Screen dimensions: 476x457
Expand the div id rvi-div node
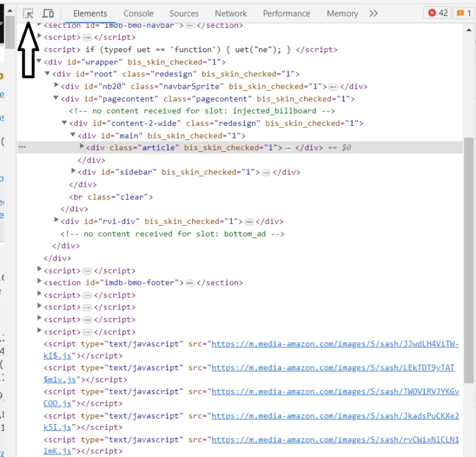pyautogui.click(x=56, y=220)
